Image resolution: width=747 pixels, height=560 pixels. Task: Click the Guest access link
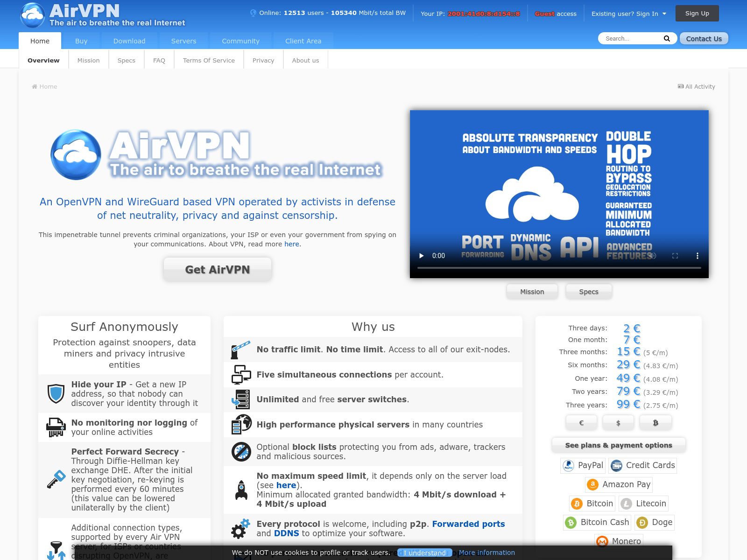pos(556,14)
